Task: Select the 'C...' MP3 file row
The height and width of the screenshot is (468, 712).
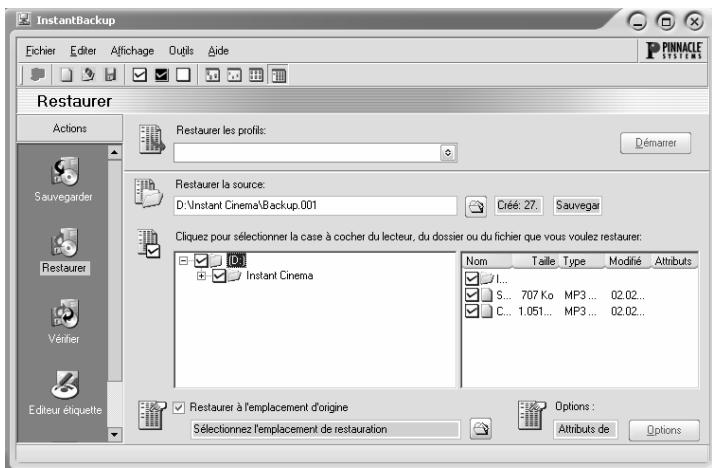Action: click(579, 311)
